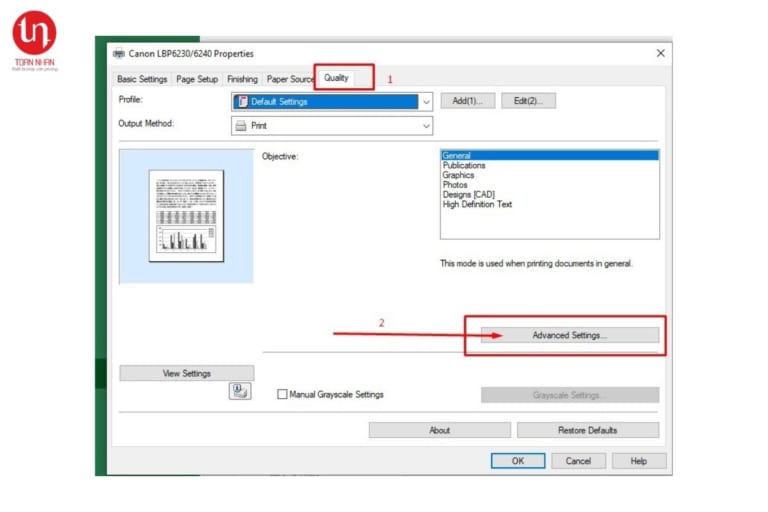768x512 pixels.
Task: Switch to the Finishing tab
Action: click(242, 79)
